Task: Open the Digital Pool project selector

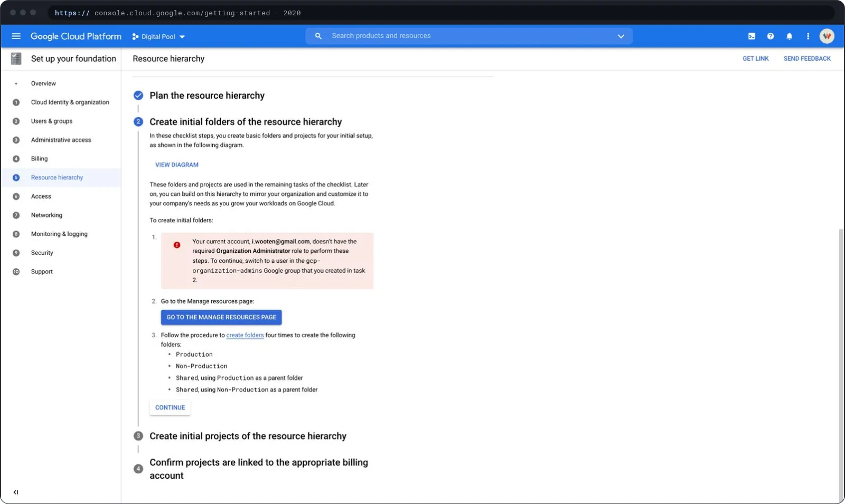Action: click(x=158, y=37)
